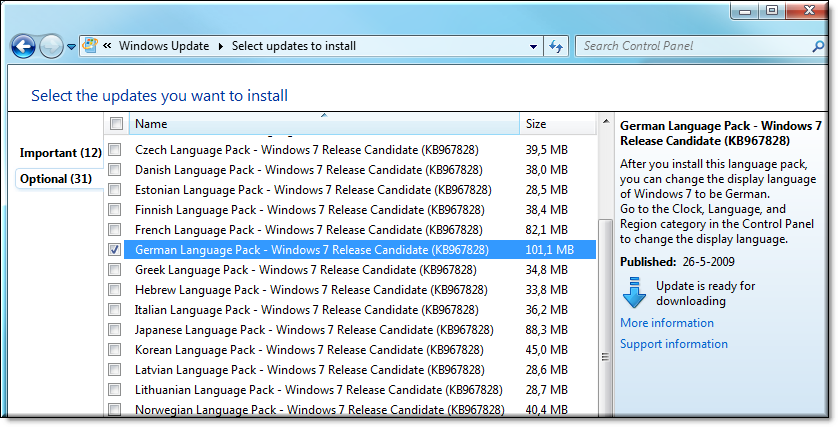
Task: Click the Select updates to install breadcrumb
Action: (x=294, y=46)
